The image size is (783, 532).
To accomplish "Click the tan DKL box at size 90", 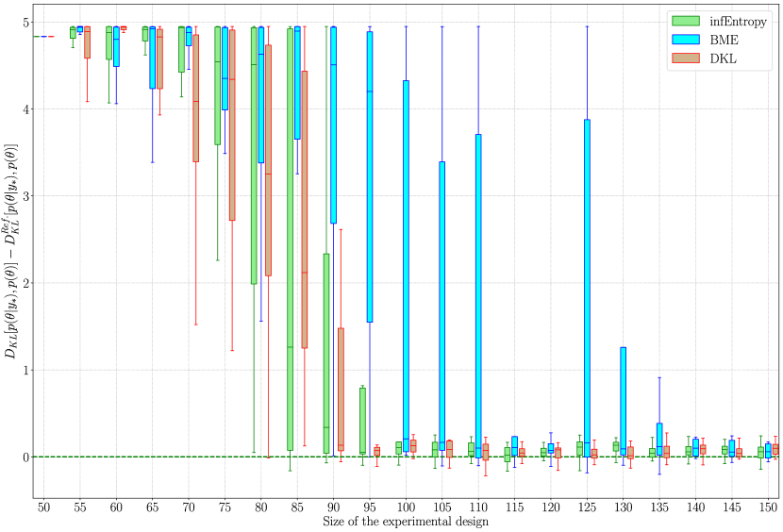I will [x=342, y=390].
